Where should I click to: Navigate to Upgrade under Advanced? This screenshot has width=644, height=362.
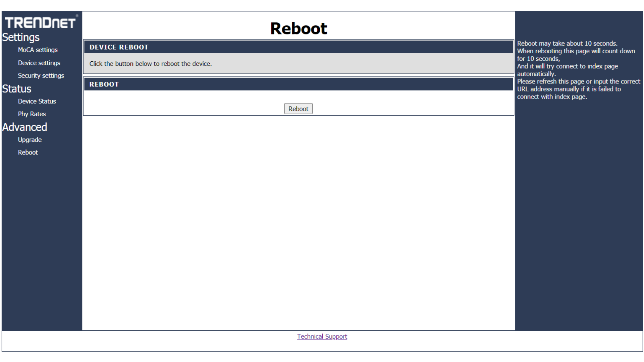pyautogui.click(x=30, y=140)
